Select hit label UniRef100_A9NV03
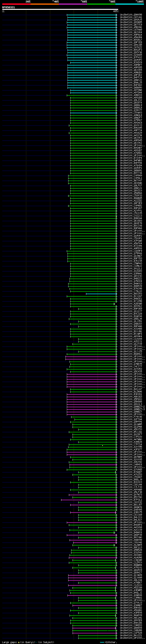146x644 pixels. pos(131,95)
